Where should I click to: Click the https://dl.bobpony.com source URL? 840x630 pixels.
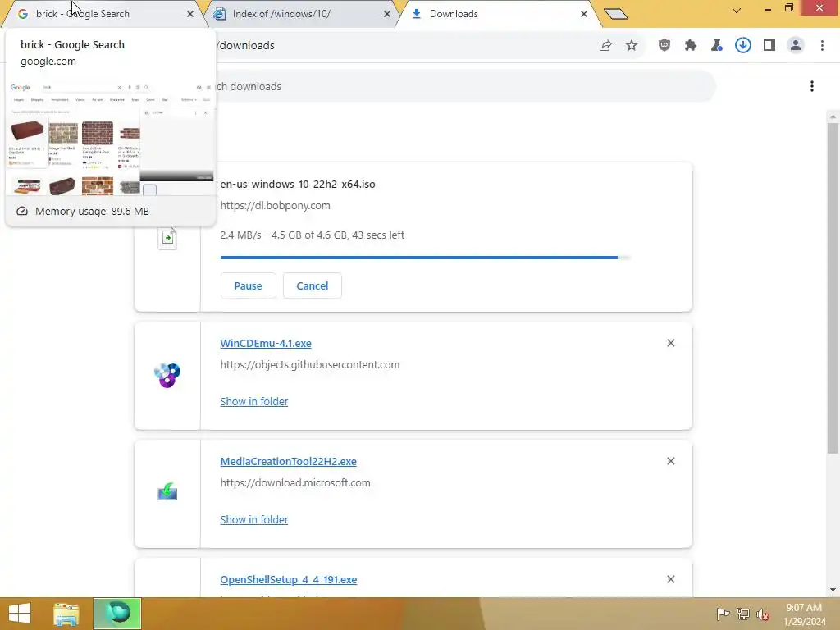point(276,206)
